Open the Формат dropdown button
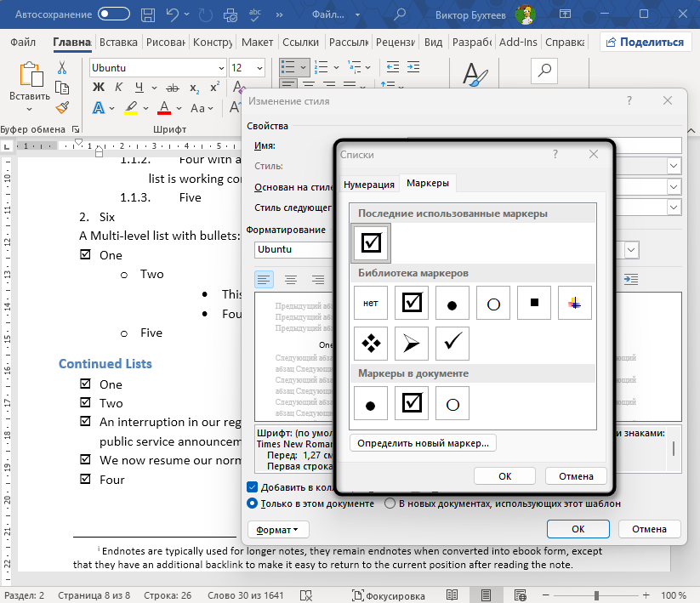 277,530
